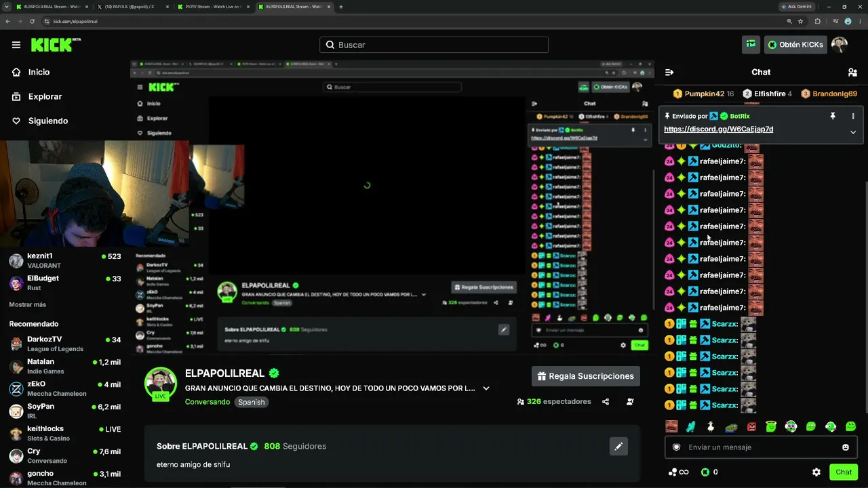Screen dimensions: 868x488
Task: Open goncho recommended channel
Action: (x=65, y=478)
